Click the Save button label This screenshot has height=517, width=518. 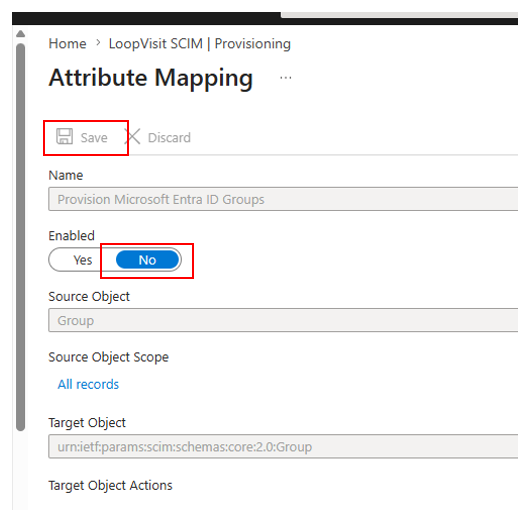pos(94,138)
